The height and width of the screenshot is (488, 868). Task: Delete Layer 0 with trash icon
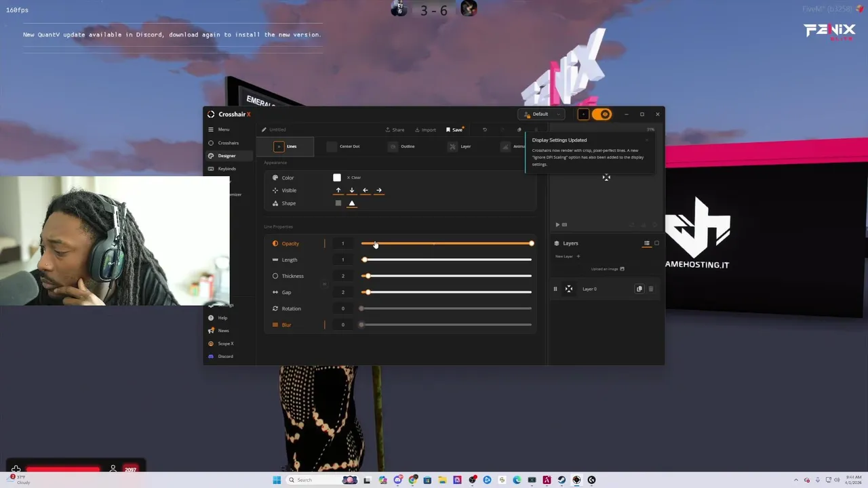click(651, 289)
